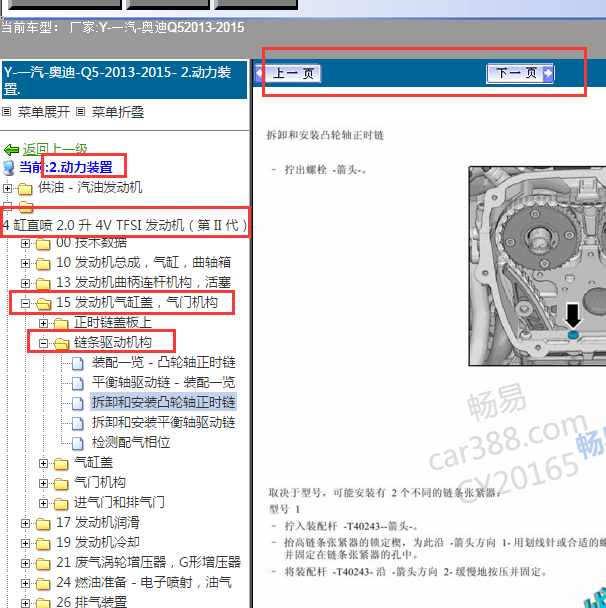Expand the 00 技术数据 folder
Image resolution: width=606 pixels, height=608 pixels.
coord(25,244)
